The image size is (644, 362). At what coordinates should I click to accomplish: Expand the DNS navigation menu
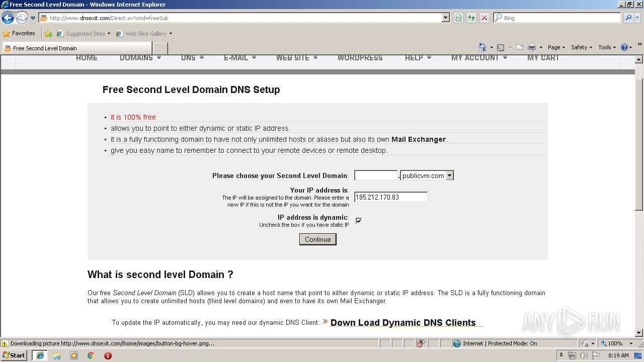tap(192, 58)
